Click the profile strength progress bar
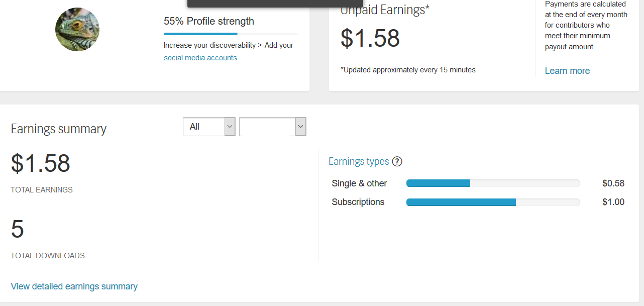 [x=231, y=34]
